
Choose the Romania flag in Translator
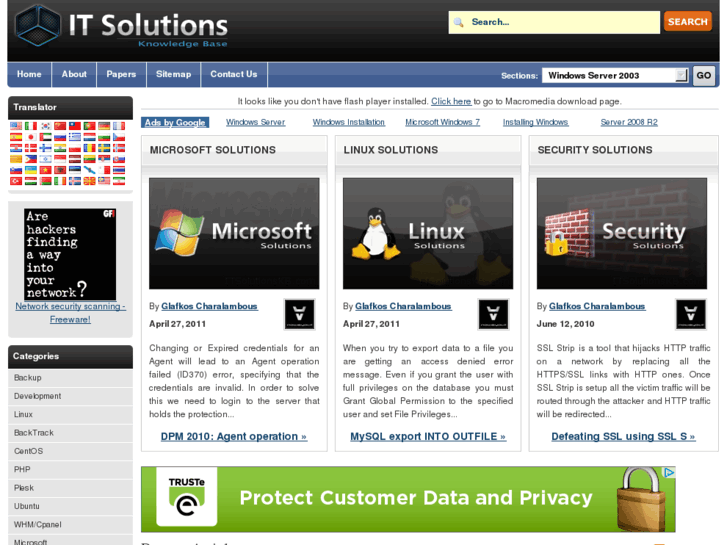89,148
